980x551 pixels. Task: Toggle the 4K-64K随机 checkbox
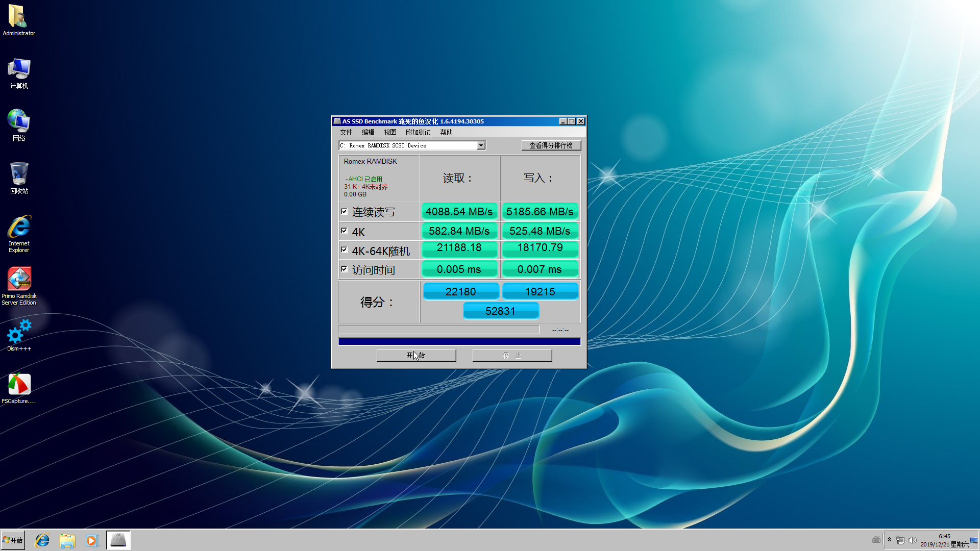[x=344, y=249]
